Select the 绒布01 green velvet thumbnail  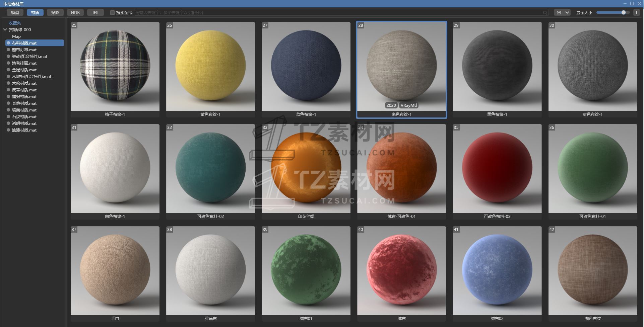point(306,270)
